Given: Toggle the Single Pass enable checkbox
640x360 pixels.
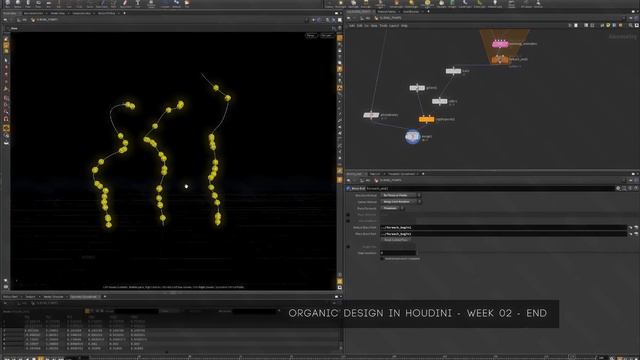Looking at the screenshot, I should 348,247.
